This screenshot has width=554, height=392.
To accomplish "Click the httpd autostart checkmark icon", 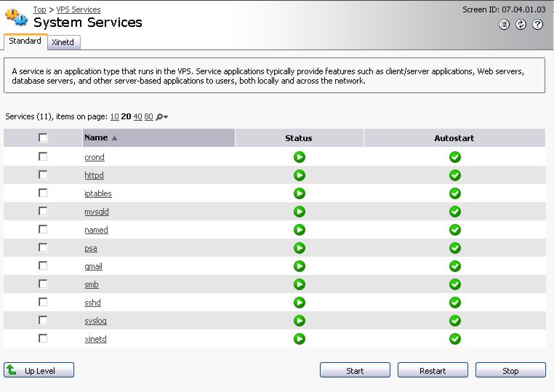I will click(x=454, y=175).
